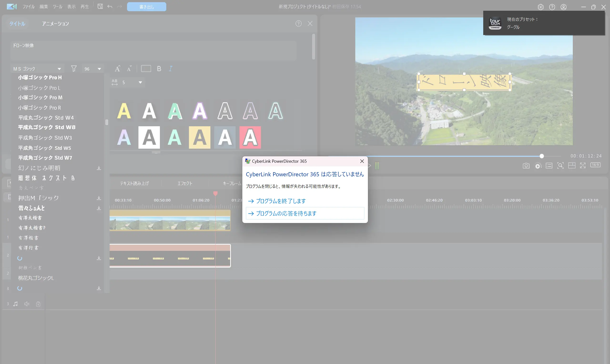Screen dimensions: 610x364
Task: Mute audio track 3 speaker icon
Action: click(27, 304)
